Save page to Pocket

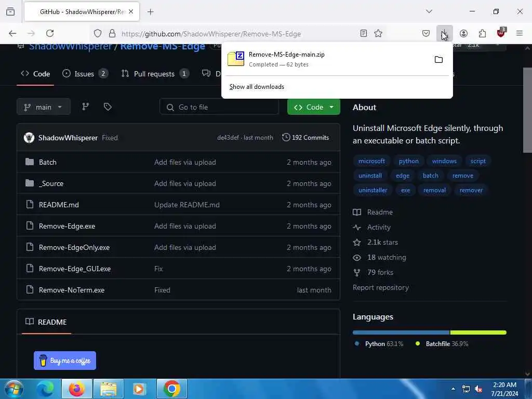426,33
